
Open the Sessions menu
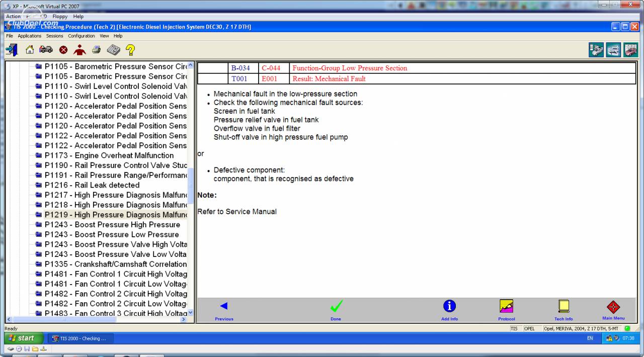(x=55, y=36)
